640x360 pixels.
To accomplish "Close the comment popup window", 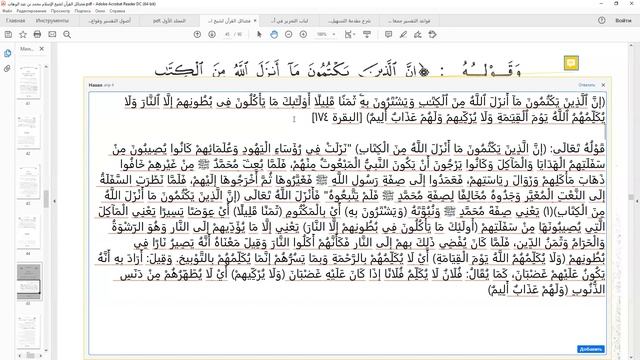I will tap(603, 85).
